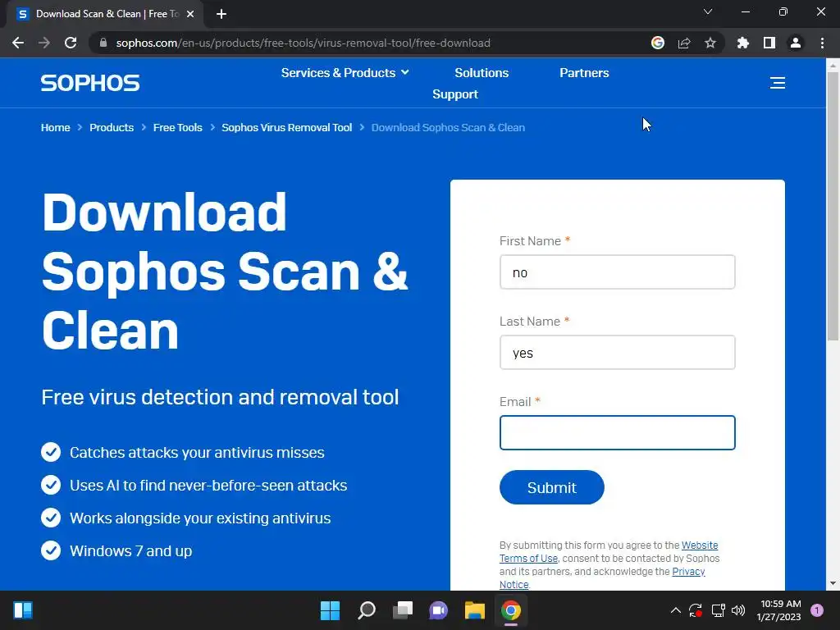Open the Solutions menu item

[x=482, y=73]
